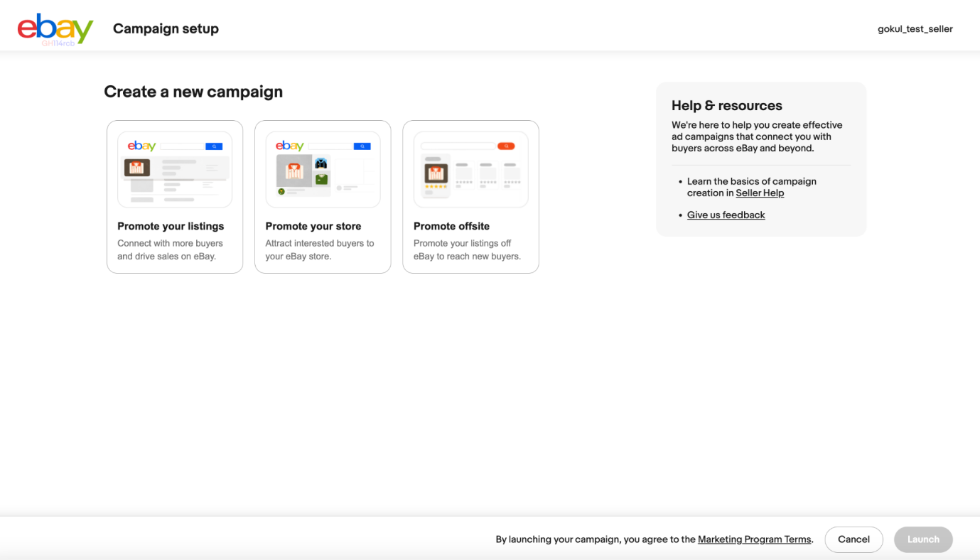
Task: Click the Help & resources heading
Action: (726, 105)
